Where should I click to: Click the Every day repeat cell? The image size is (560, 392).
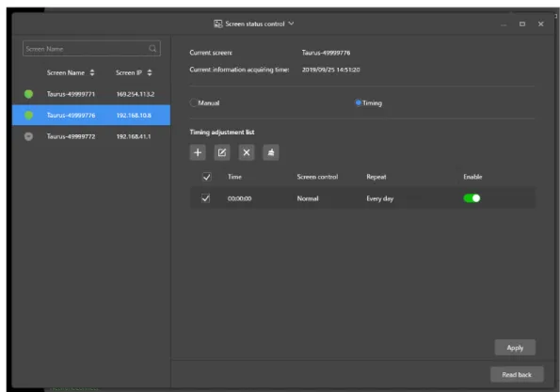tap(379, 198)
